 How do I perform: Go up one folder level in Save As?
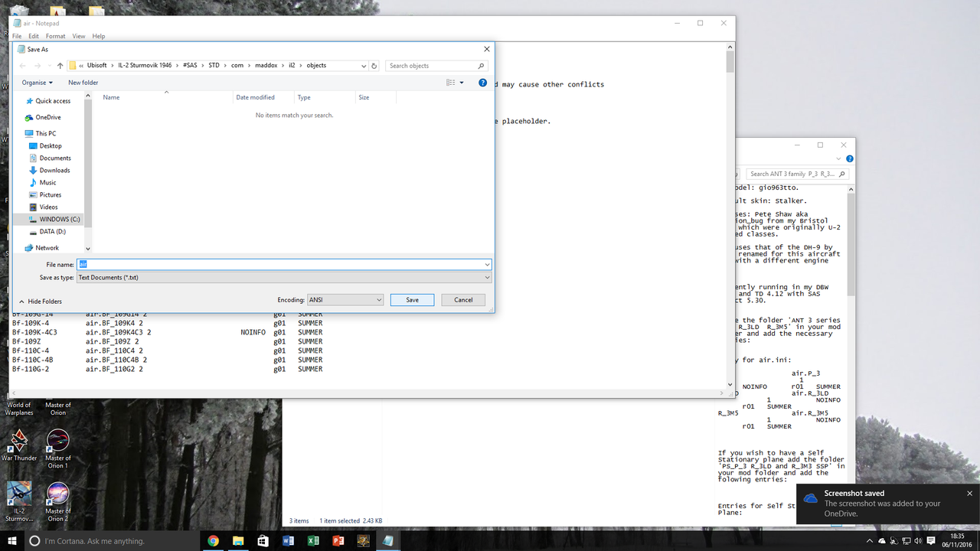(60, 66)
